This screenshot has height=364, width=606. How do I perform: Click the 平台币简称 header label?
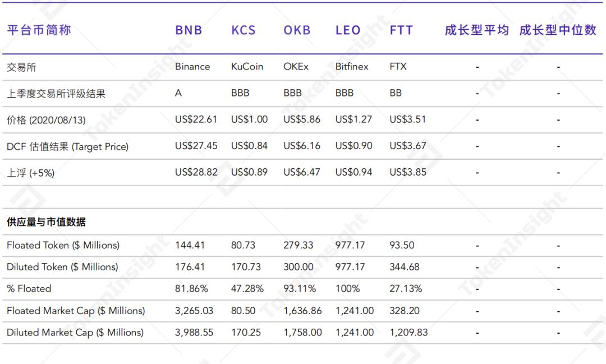tap(39, 30)
